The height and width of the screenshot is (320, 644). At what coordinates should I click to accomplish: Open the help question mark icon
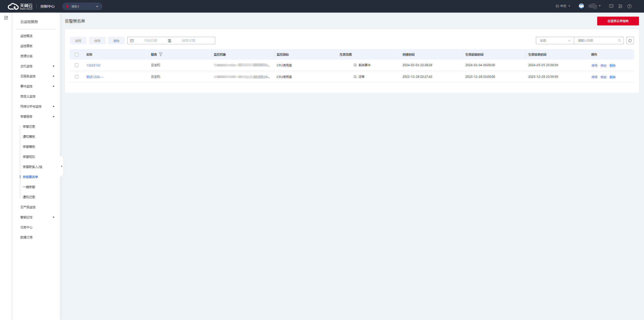(629, 6)
